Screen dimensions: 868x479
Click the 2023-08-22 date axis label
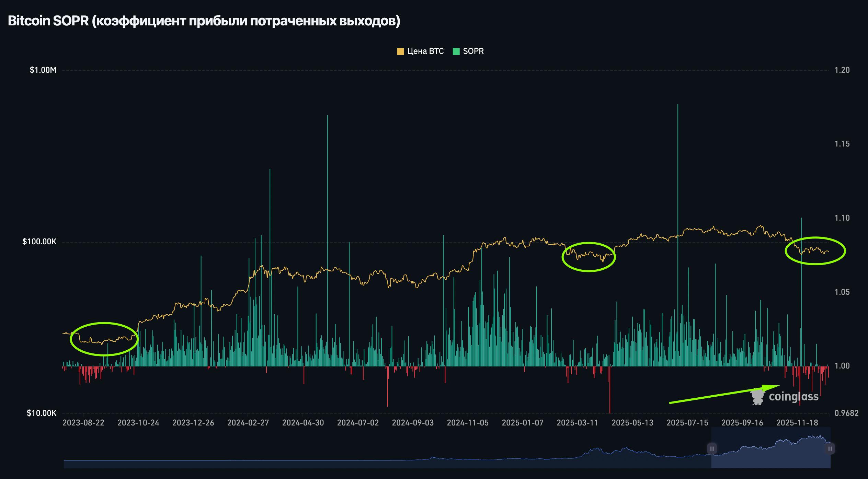pyautogui.click(x=83, y=423)
